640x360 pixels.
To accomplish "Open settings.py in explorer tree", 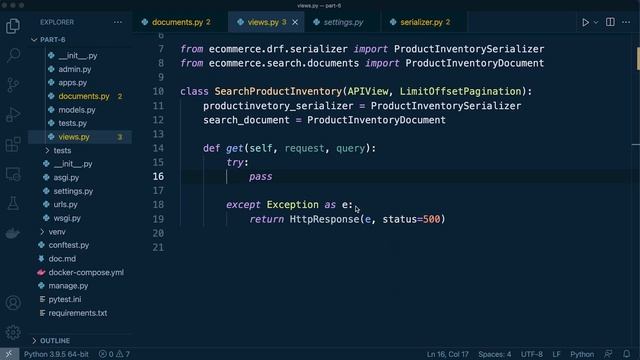I will pyautogui.click(x=73, y=191).
